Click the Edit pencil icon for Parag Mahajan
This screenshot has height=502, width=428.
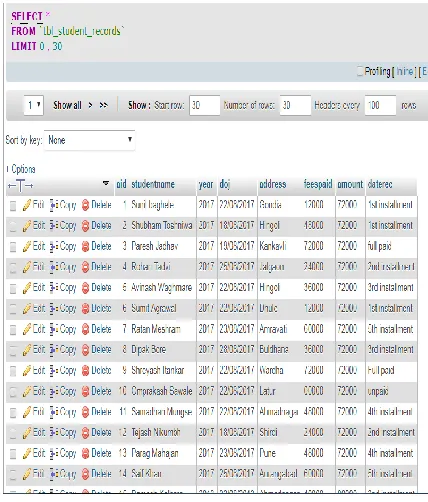pyautogui.click(x=27, y=453)
